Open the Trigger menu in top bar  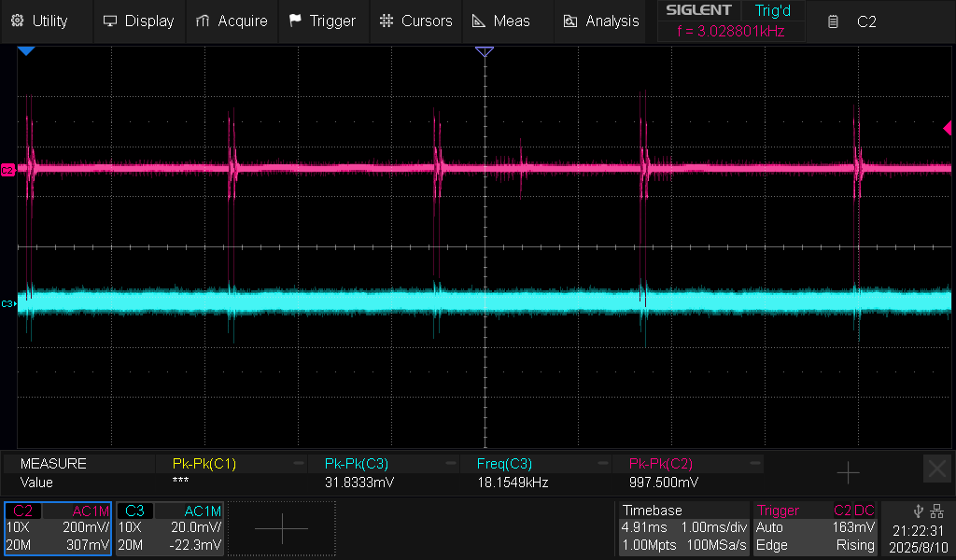click(322, 21)
